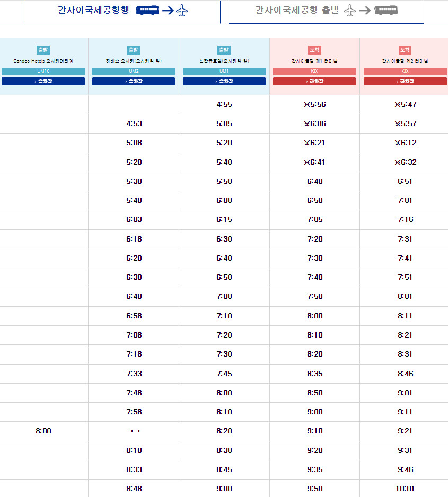Image resolution: width=448 pixels, height=497 pixels.
Task: Click the Candeo Hotels 오사카더타워 stop name
Action: [43, 61]
